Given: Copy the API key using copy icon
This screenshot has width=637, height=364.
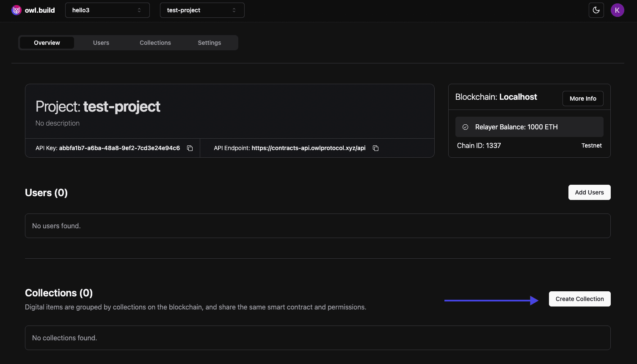Looking at the screenshot, I should click(190, 148).
